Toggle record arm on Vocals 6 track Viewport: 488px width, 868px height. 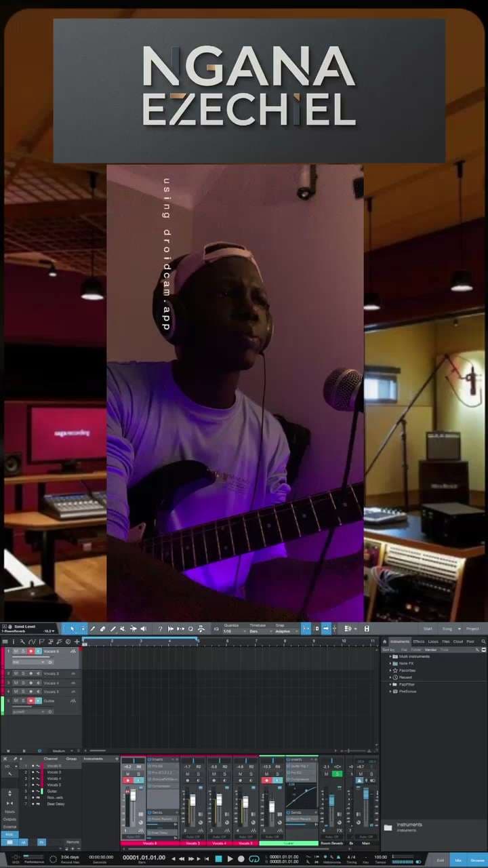coord(31,651)
